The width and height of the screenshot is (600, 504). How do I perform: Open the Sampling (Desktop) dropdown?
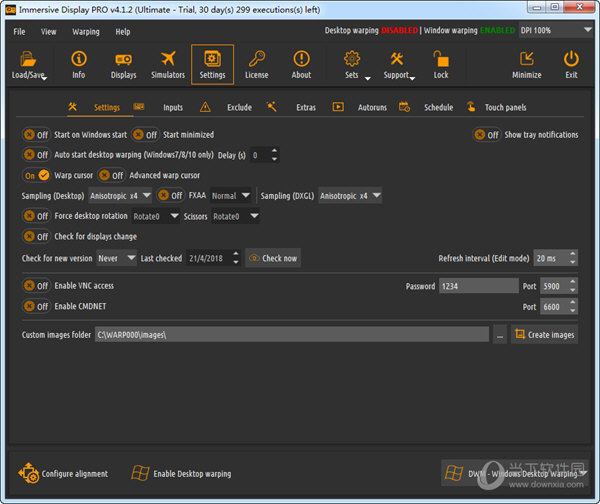(x=120, y=196)
